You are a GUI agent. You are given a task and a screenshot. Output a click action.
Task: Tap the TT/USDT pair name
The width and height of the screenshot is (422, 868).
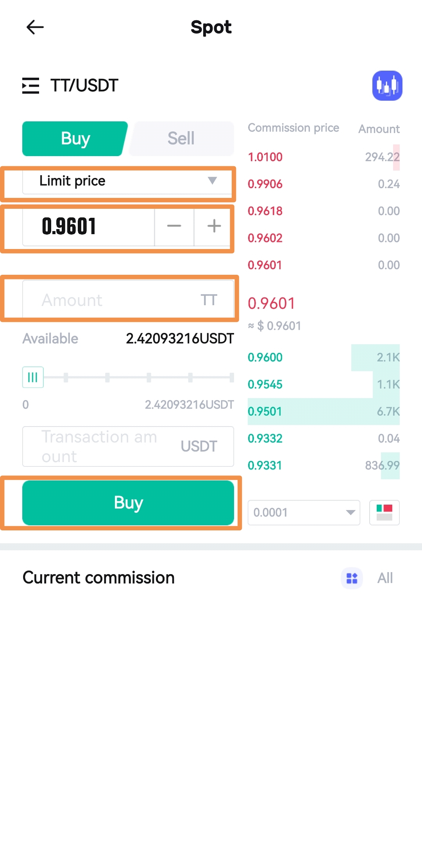pyautogui.click(x=84, y=85)
